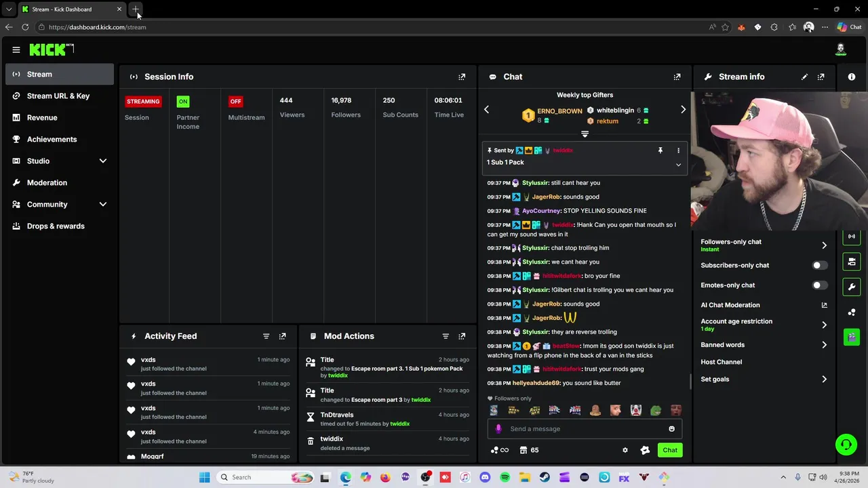Image resolution: width=868 pixels, height=488 pixels.
Task: Click the channel points infinity icon
Action: [x=500, y=450]
